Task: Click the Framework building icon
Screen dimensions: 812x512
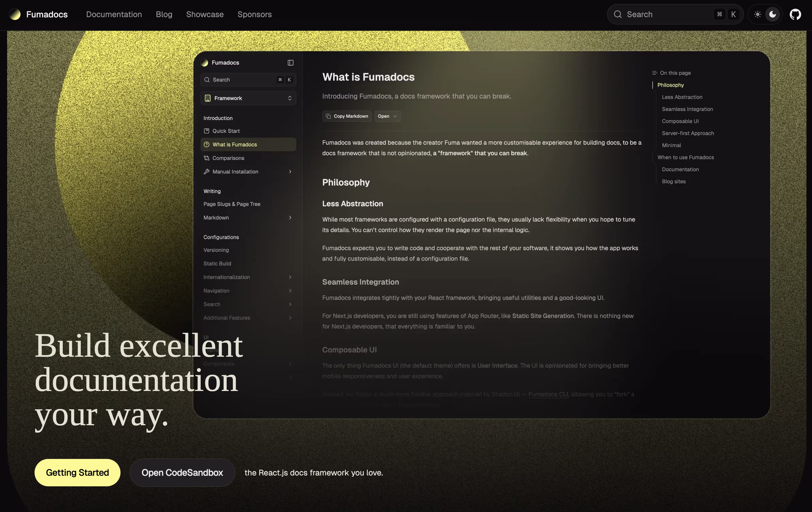Action: point(207,98)
